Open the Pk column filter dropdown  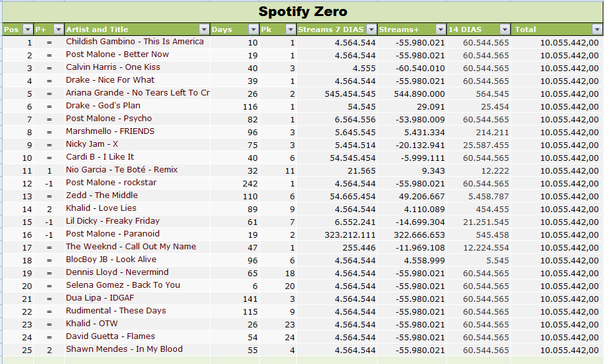pyautogui.click(x=290, y=29)
